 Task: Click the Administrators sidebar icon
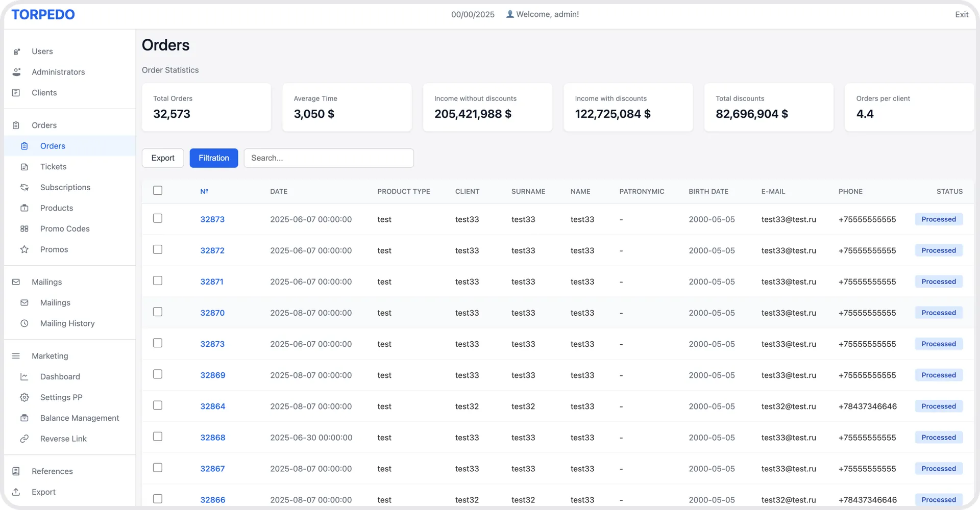click(16, 72)
